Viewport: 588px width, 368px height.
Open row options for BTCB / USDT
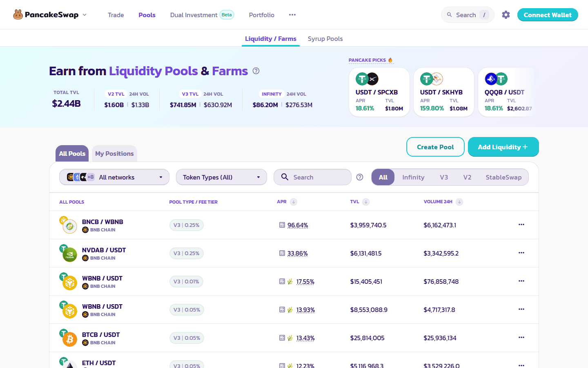coord(521,337)
